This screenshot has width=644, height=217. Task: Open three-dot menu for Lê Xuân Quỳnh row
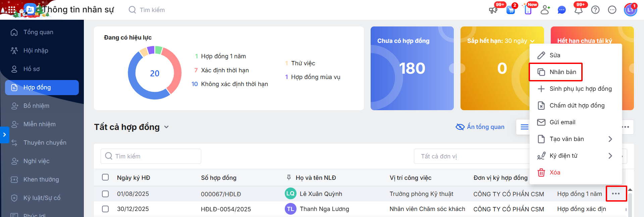click(616, 194)
